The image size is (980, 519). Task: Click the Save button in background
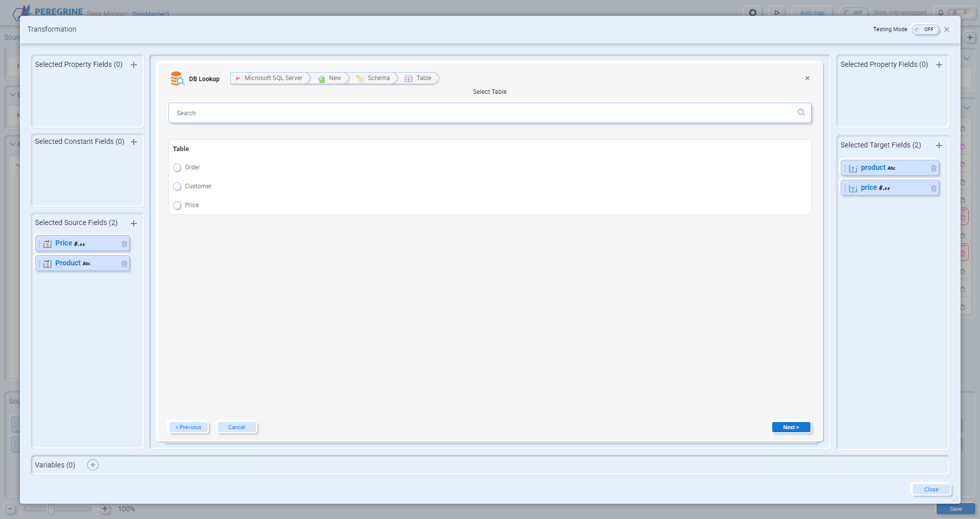pyautogui.click(x=955, y=509)
